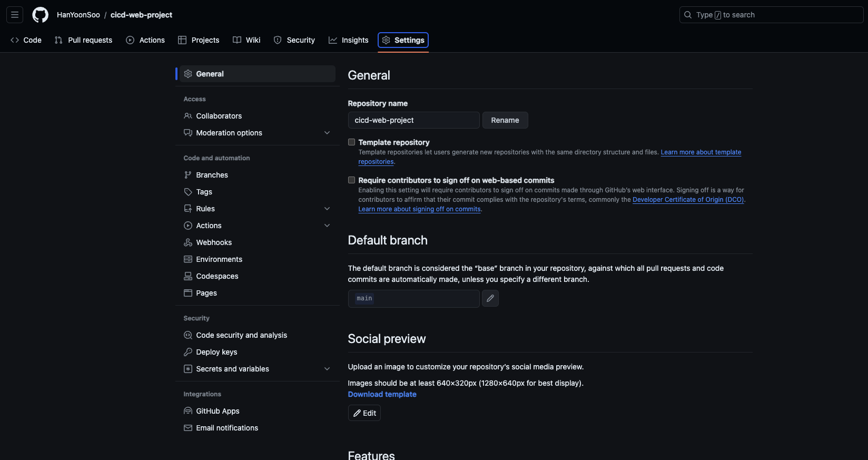Image resolution: width=868 pixels, height=460 pixels.
Task: Click the Environments server icon
Action: (188, 259)
